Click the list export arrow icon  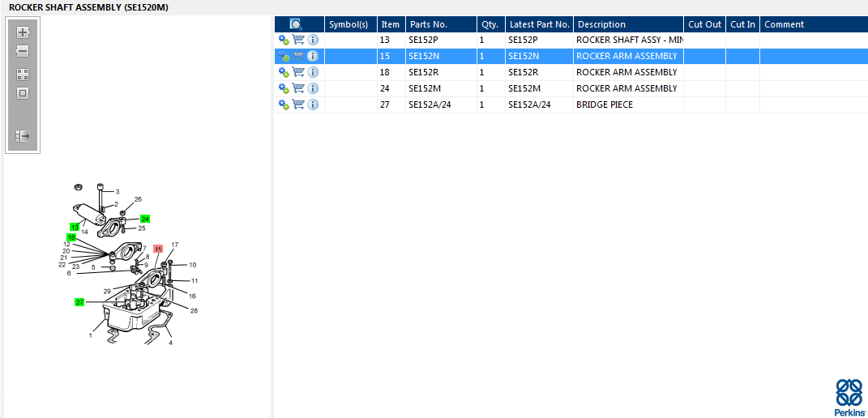23,135
